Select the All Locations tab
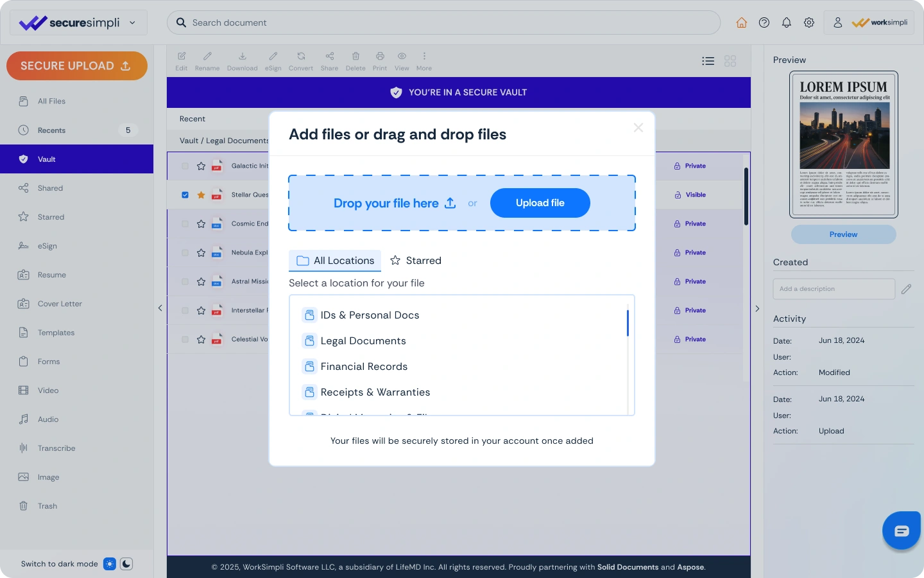Screen dimensions: 924x578 tap(335, 261)
